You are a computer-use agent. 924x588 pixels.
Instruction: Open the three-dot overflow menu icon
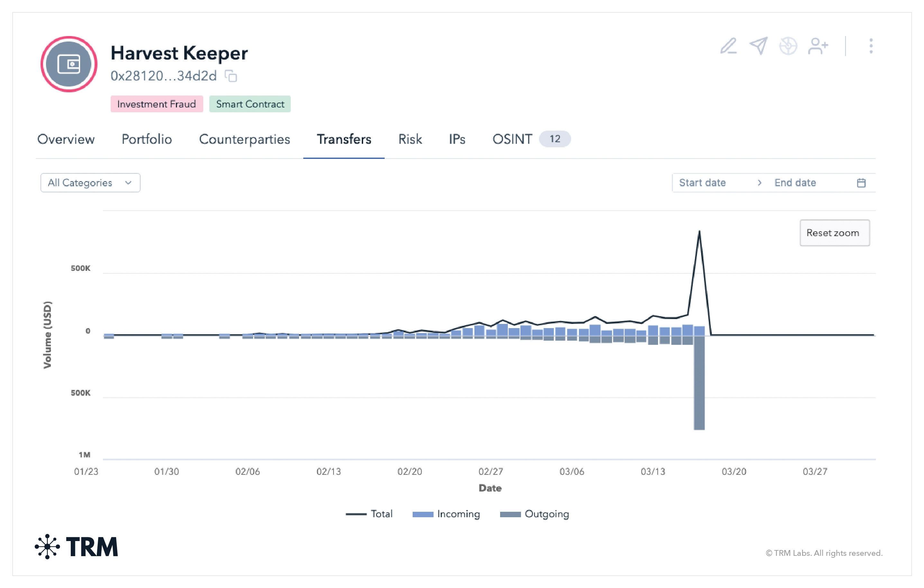coord(870,46)
